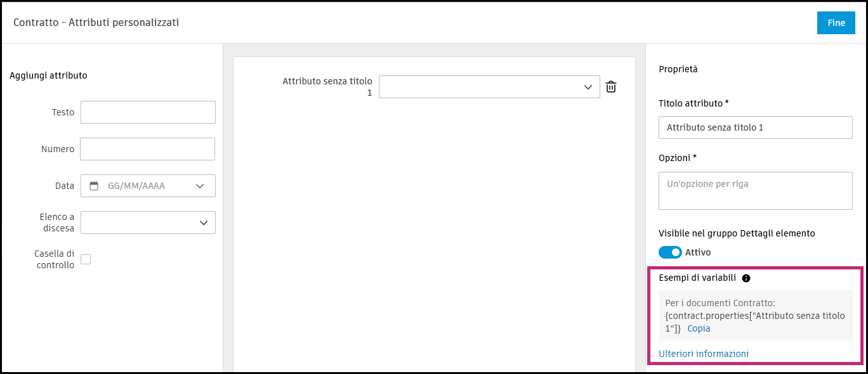
Task: Toggle the Casella di controllo checkbox
Action: tap(86, 259)
